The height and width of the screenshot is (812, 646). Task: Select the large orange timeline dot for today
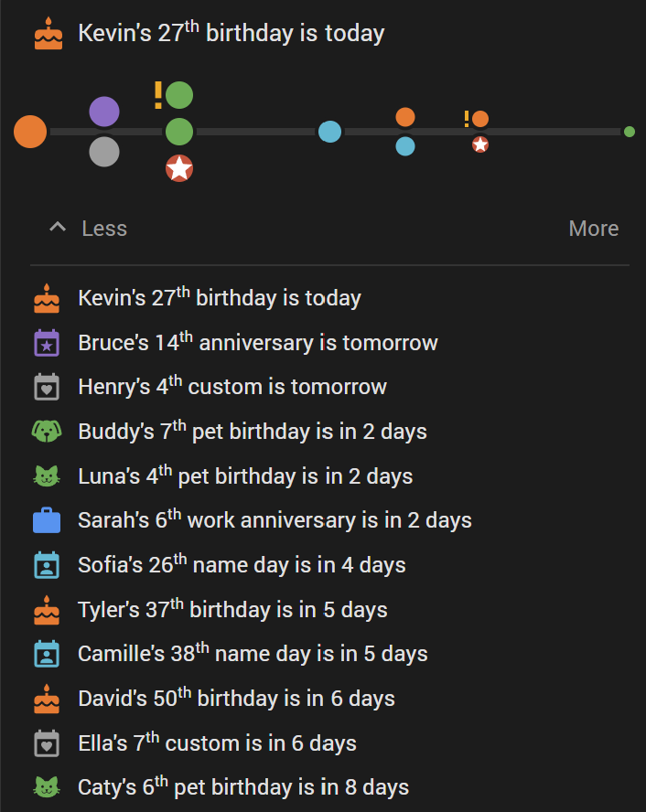tap(30, 132)
